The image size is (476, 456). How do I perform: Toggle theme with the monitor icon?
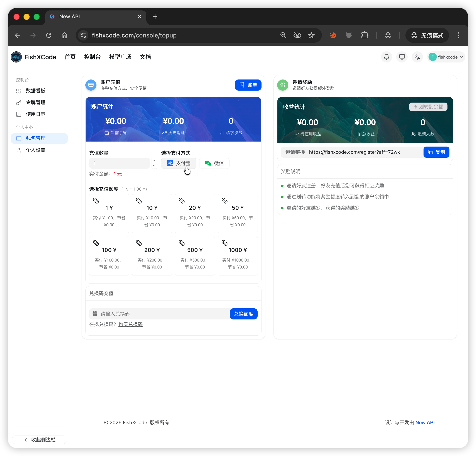point(402,57)
